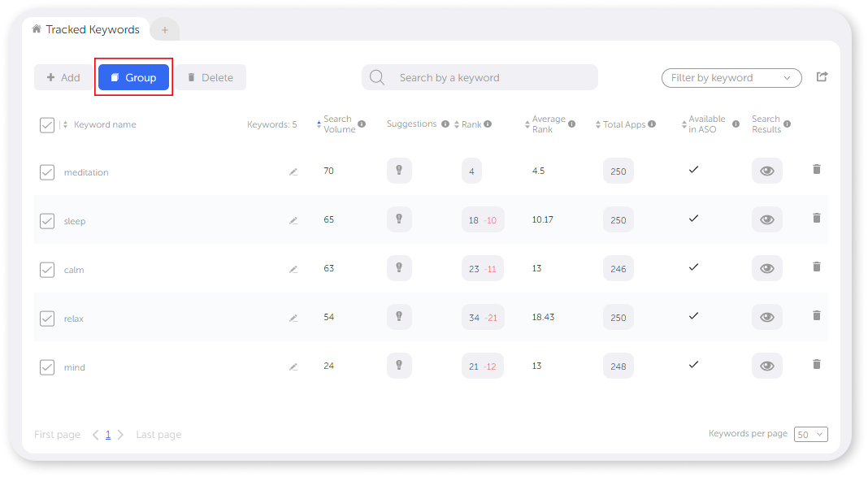Click the info icon next to Search Volume
The height and width of the screenshot is (477, 868).
362,124
